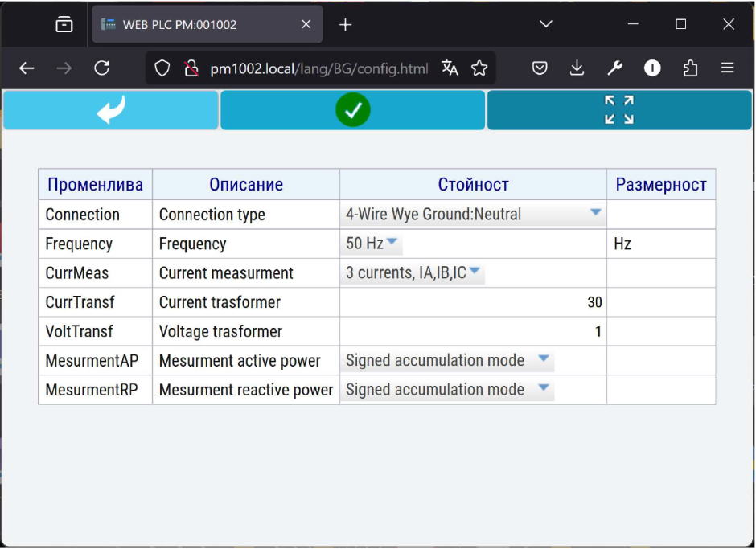
Task: Click the Voltage trasformer value field
Action: pyautogui.click(x=473, y=331)
